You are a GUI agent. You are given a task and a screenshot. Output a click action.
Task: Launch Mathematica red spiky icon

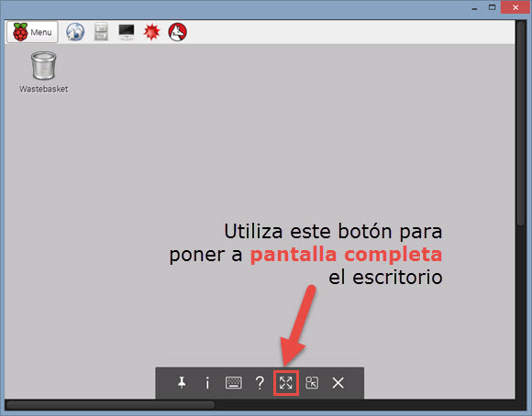(151, 32)
